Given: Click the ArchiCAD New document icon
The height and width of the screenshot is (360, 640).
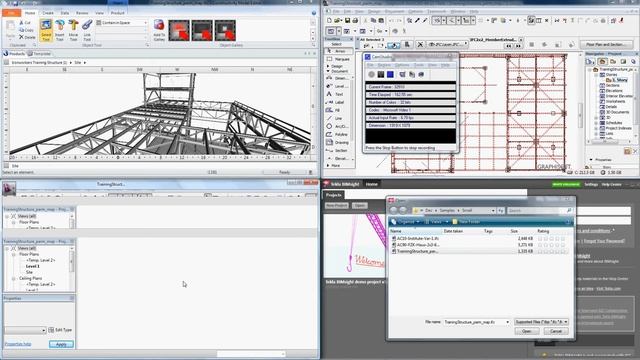Looking at the screenshot, I should (329, 20).
